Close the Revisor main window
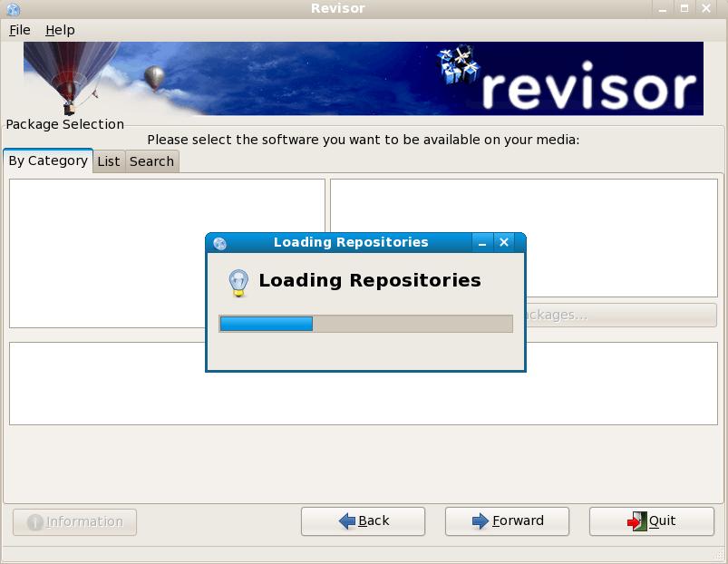The image size is (728, 564). [706, 8]
